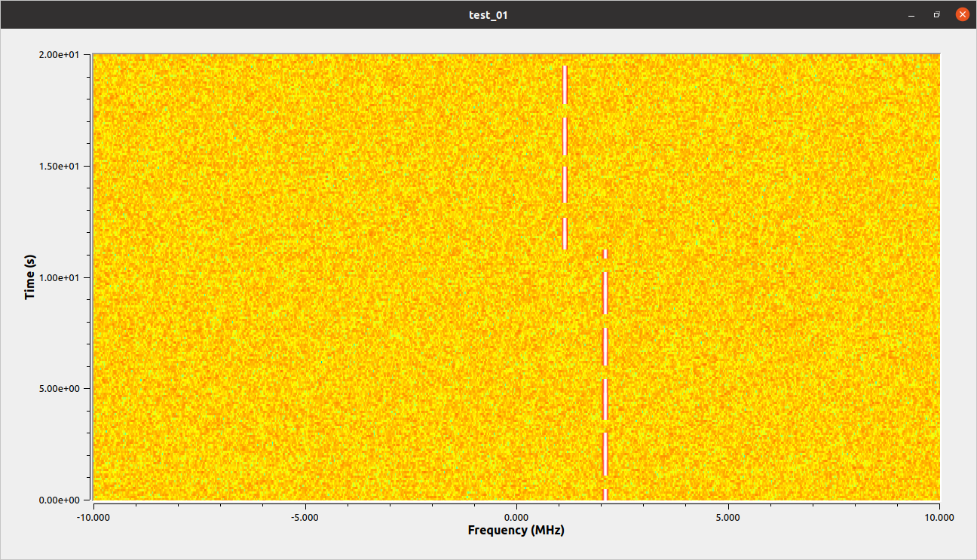Image resolution: width=977 pixels, height=560 pixels.
Task: Click the test_01 window title
Action: coord(488,14)
